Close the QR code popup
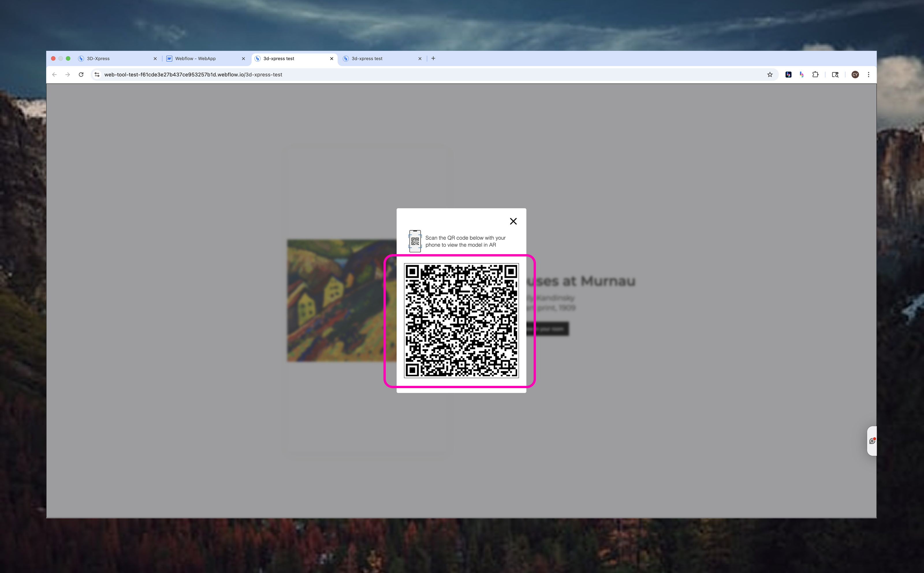 tap(513, 221)
